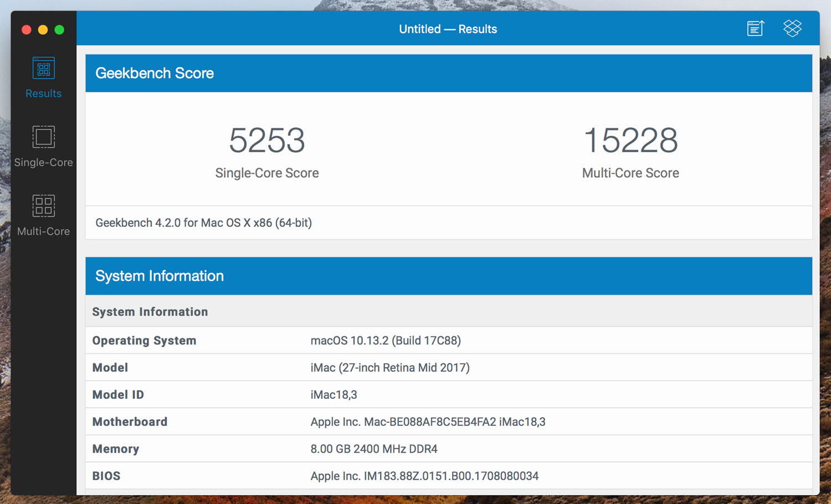This screenshot has width=831, height=504.
Task: Close the Geekbench window
Action: click(26, 29)
